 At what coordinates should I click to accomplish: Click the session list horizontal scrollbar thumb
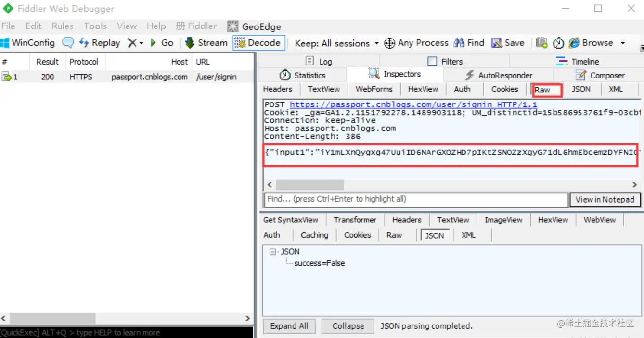(x=52, y=318)
